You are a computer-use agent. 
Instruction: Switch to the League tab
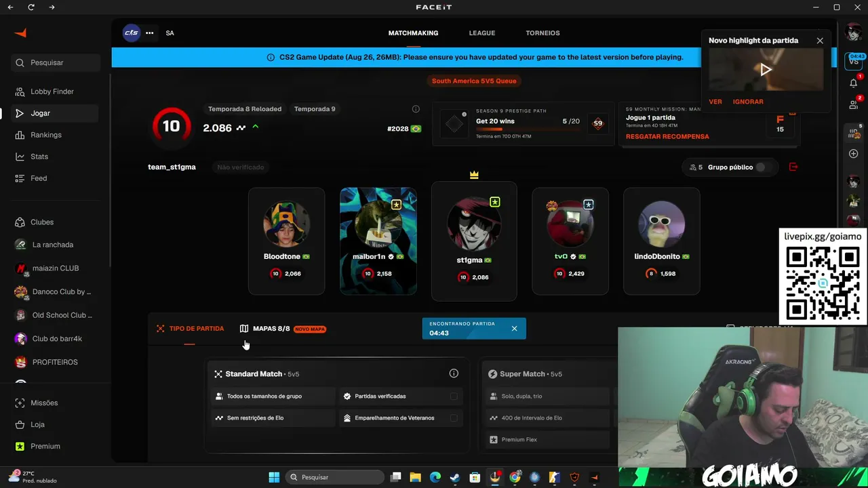(482, 33)
